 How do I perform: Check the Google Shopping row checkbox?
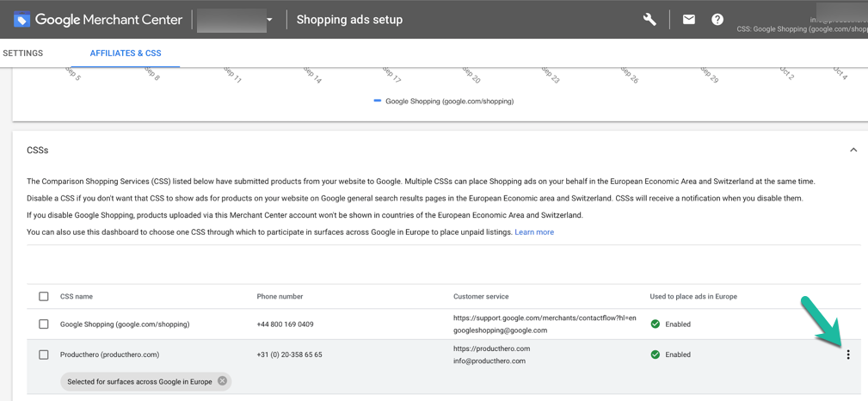coord(44,324)
